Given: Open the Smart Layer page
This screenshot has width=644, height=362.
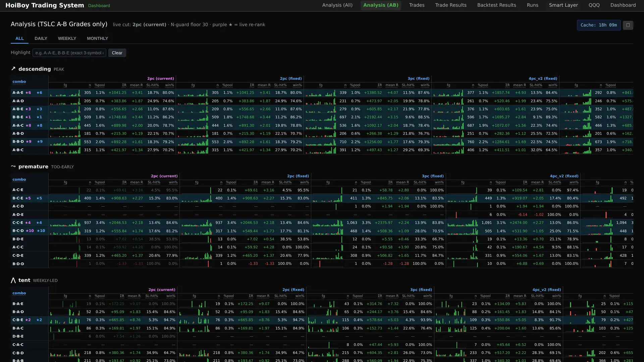Looking at the screenshot, I should click(x=563, y=5).
